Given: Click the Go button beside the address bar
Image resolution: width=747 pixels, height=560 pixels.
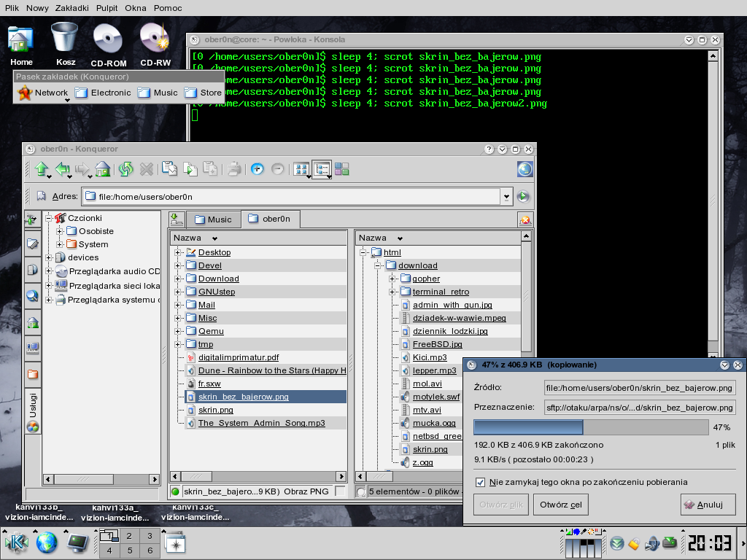Looking at the screenshot, I should (x=523, y=196).
